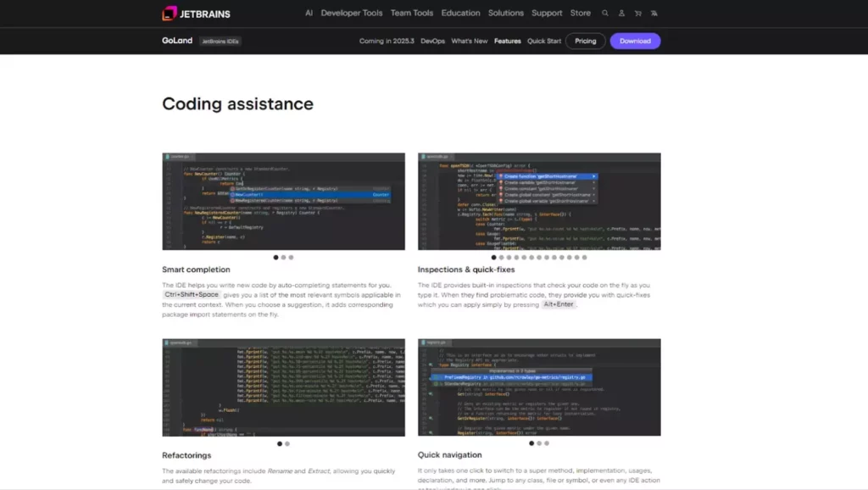Click the language selector icon
The width and height of the screenshot is (868, 490).
click(654, 14)
